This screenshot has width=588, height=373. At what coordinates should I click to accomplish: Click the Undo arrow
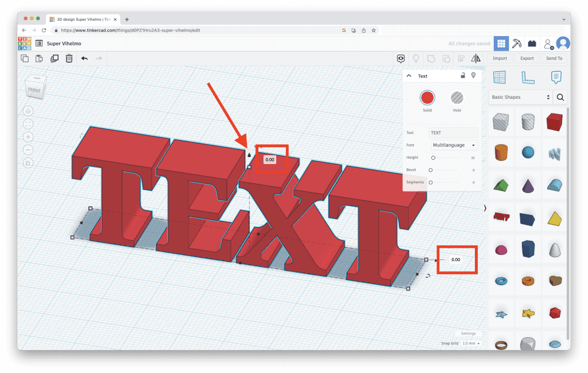point(84,58)
